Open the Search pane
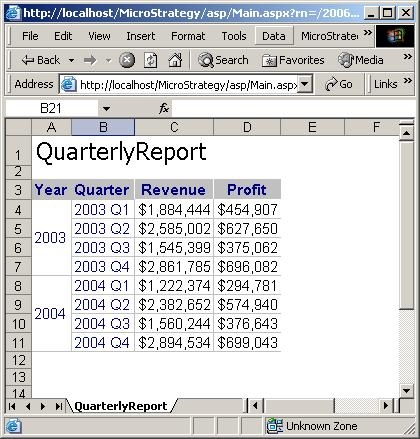The height and width of the screenshot is (439, 420). (x=223, y=60)
